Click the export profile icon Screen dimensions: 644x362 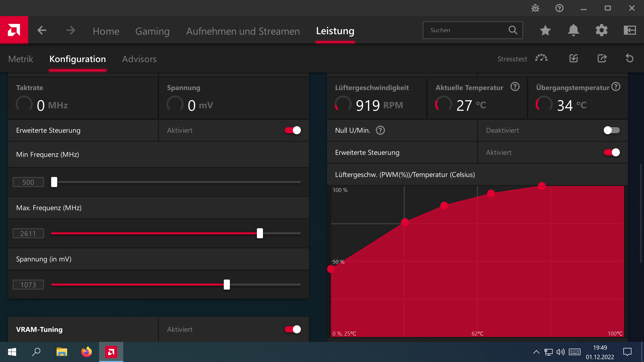[x=602, y=58]
